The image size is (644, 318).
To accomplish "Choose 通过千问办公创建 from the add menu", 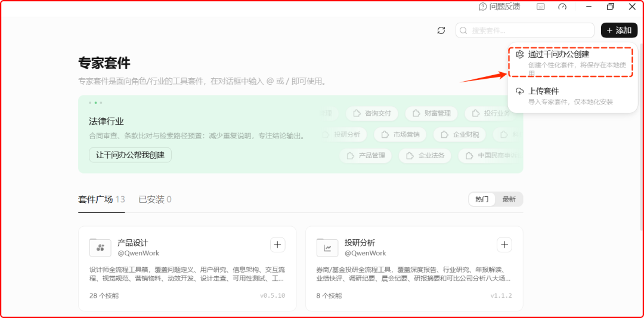I will click(572, 62).
